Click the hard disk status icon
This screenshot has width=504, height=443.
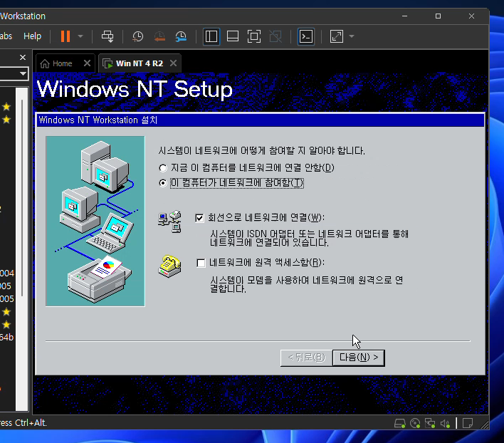tap(399, 423)
